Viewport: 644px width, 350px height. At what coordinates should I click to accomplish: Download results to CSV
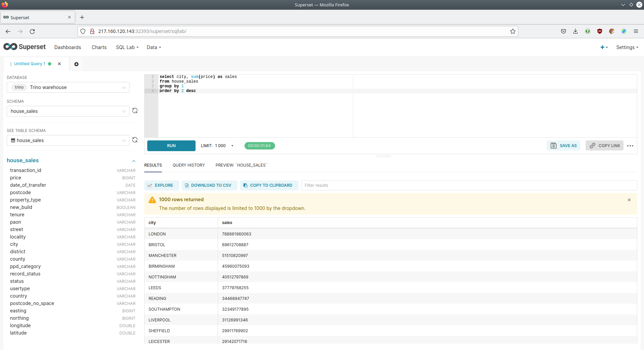click(210, 185)
